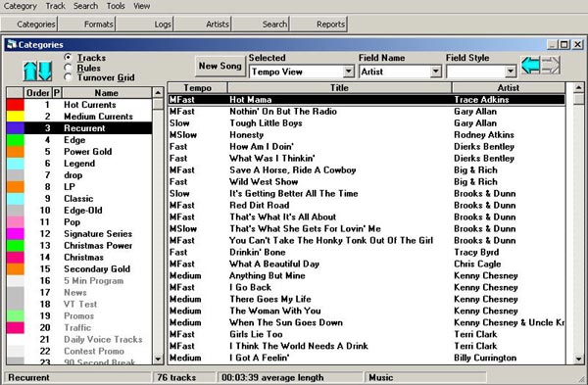
Task: Click the yellow Medium Currents color swatch
Action: point(15,117)
